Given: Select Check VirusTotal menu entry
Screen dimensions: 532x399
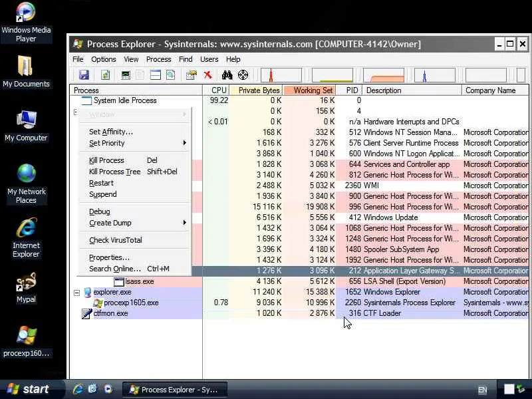Looking at the screenshot, I should point(135,240).
